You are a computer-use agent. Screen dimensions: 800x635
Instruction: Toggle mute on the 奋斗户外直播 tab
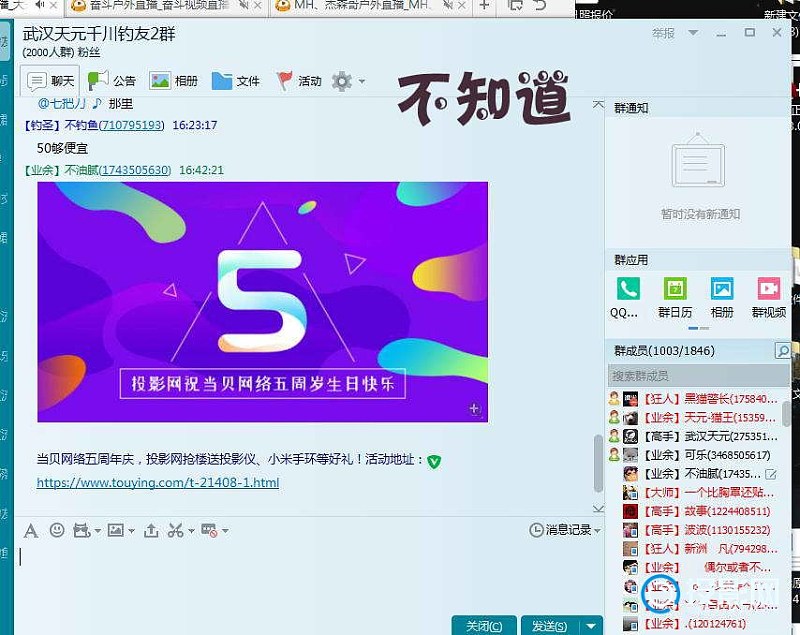coord(244,6)
